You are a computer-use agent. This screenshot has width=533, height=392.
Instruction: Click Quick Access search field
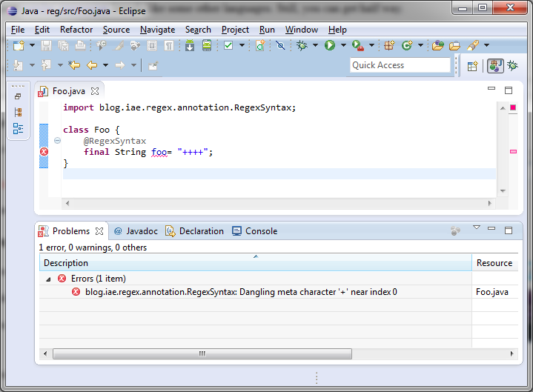coord(400,65)
